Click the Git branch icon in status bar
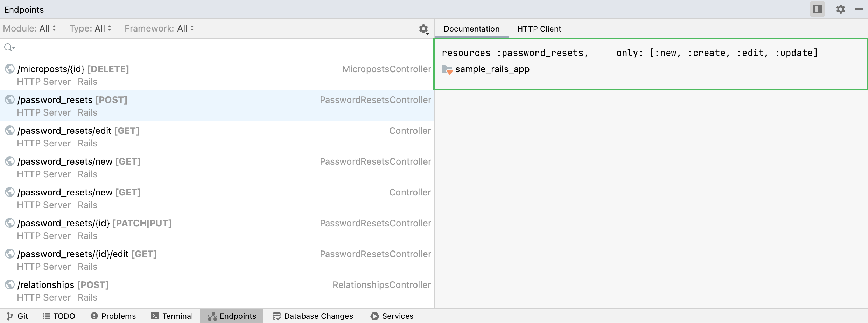Screen dimensions: 868x323 coord(10,316)
